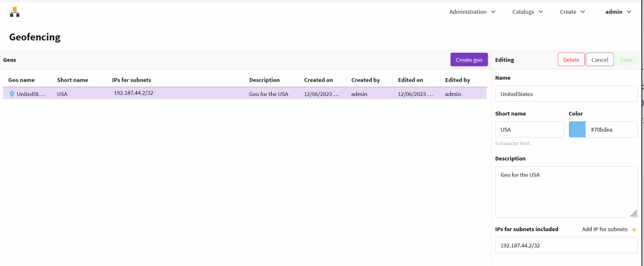
Task: Open the admin user menu
Action: coord(617,12)
